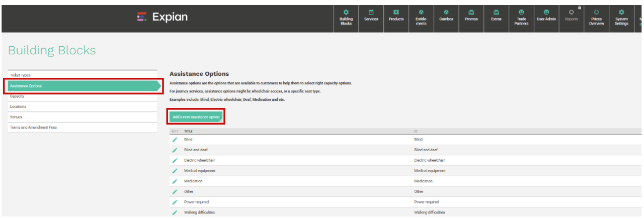Edit the Electric wheelchair option
The height and width of the screenshot is (219, 644).
(175, 160)
